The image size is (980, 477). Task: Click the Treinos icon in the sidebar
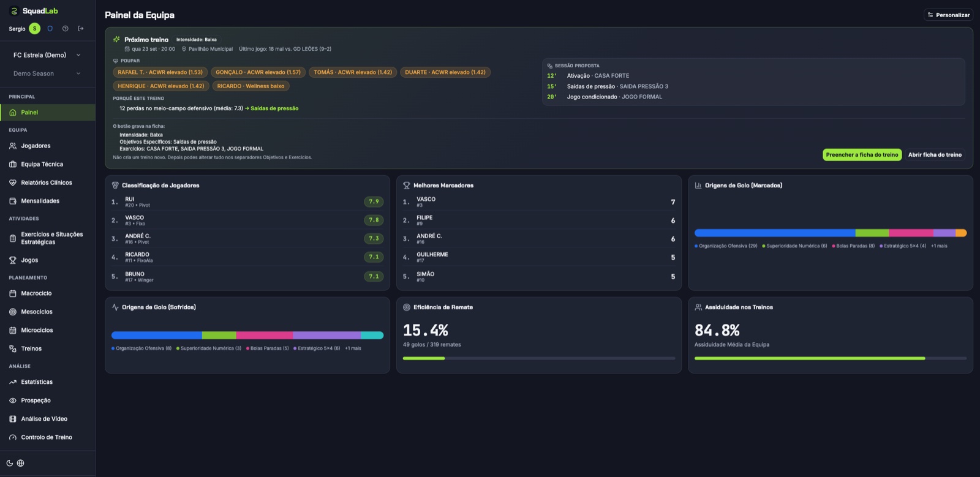click(x=13, y=348)
